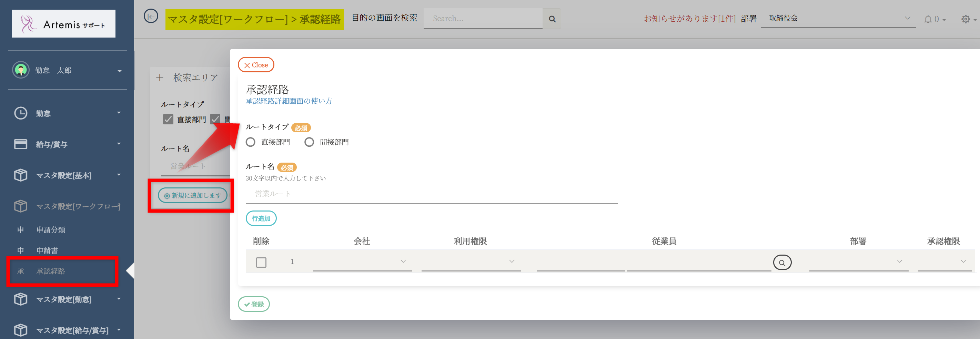980x339 pixels.
Task: Open 申請書 in the sidebar menu
Action: tap(47, 250)
